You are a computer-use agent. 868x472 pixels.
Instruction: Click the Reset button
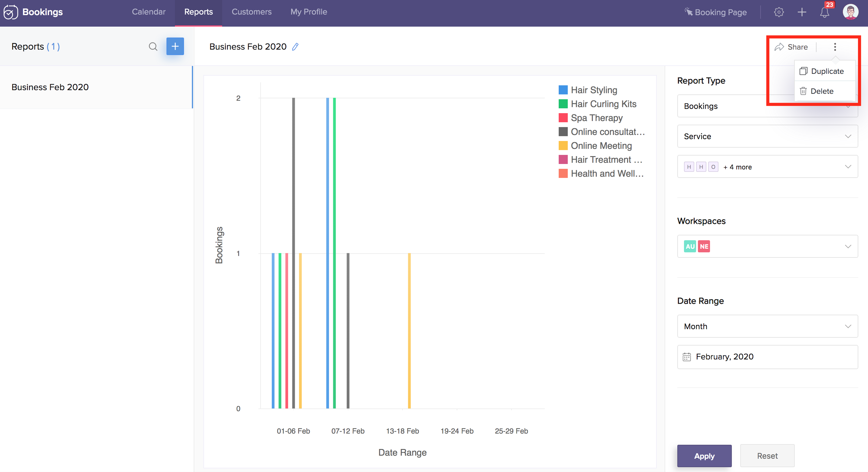(767, 456)
